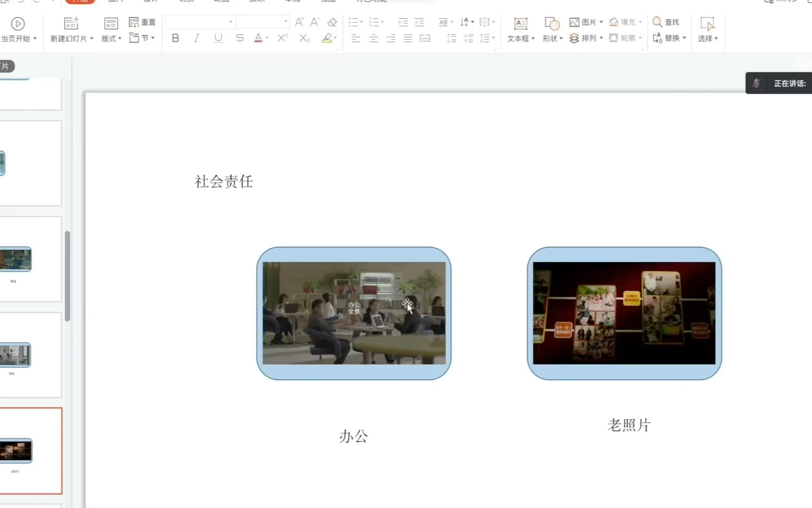This screenshot has width=812, height=508.
Task: Toggle bold formatting
Action: pos(175,38)
